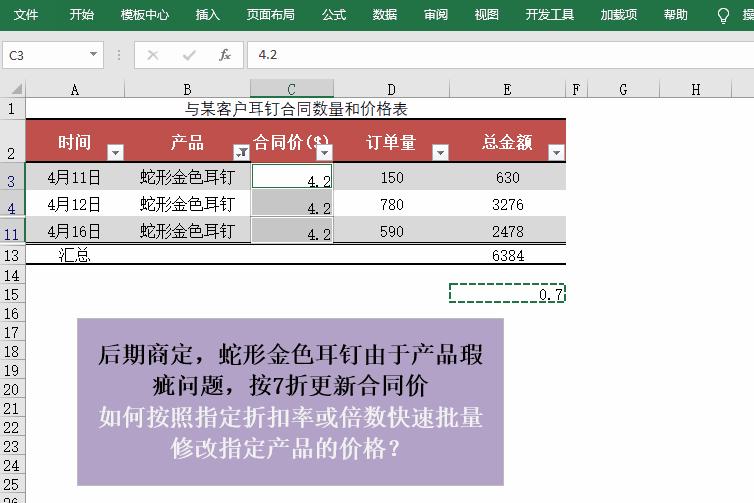Click order quantity cell 780
This screenshot has height=503, width=754.
[391, 204]
